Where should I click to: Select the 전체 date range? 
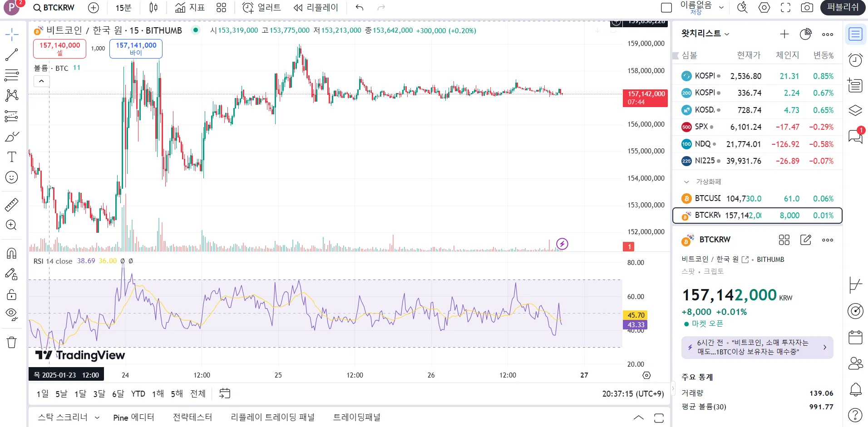[x=198, y=393]
